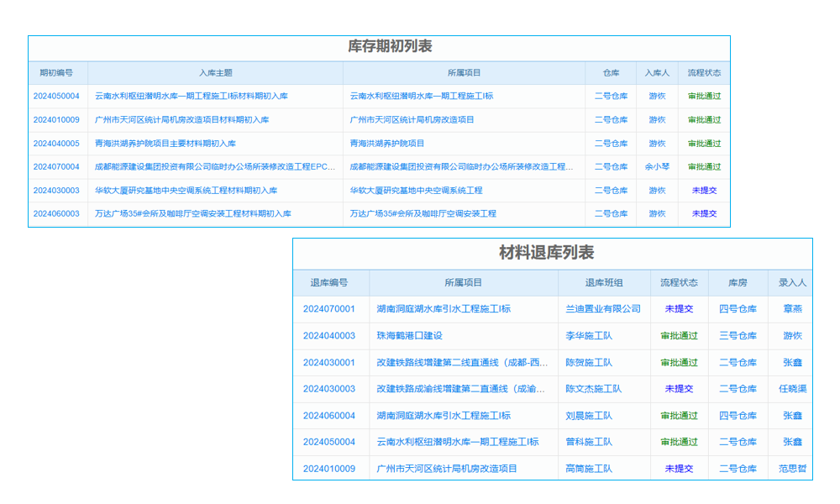Click the 流程状态 header in return list
The width and height of the screenshot is (840, 504).
pos(679,282)
